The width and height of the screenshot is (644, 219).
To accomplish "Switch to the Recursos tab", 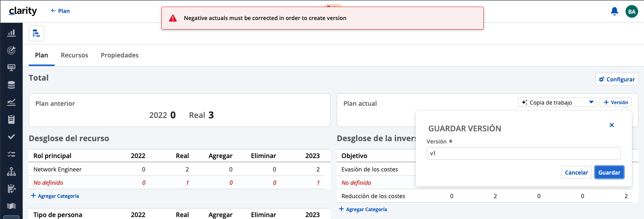I will (74, 55).
